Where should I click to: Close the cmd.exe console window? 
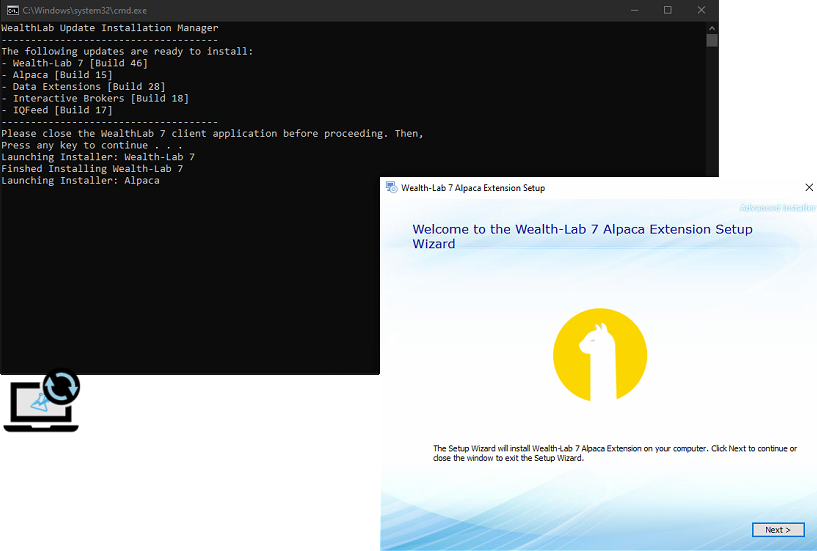(x=700, y=10)
